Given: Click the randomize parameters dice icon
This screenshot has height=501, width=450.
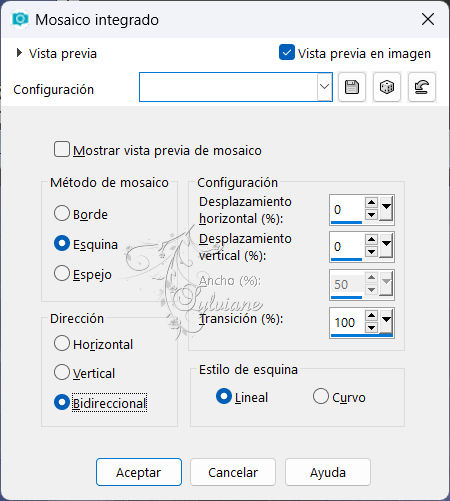Looking at the screenshot, I should pos(387,87).
